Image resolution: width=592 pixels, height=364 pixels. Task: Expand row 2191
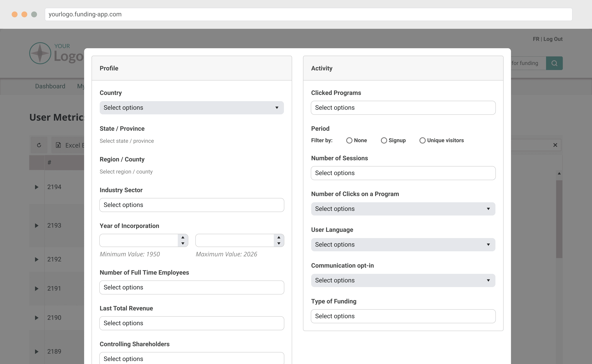click(37, 288)
